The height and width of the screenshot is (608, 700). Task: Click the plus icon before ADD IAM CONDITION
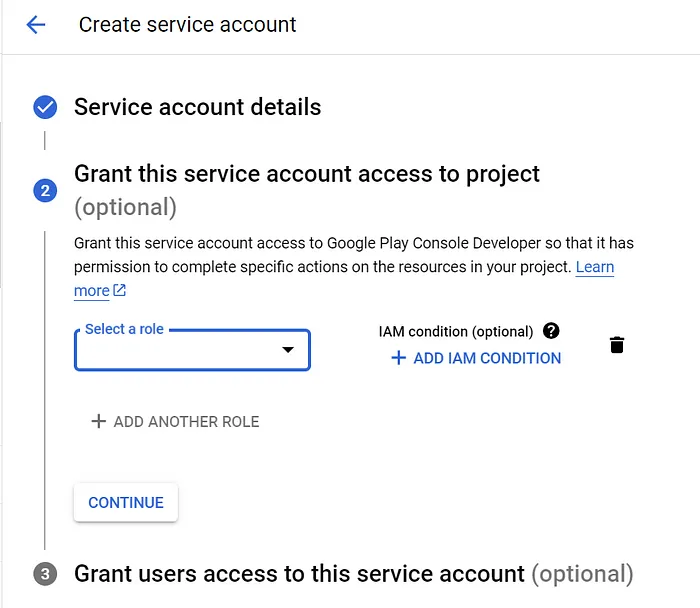tap(398, 358)
